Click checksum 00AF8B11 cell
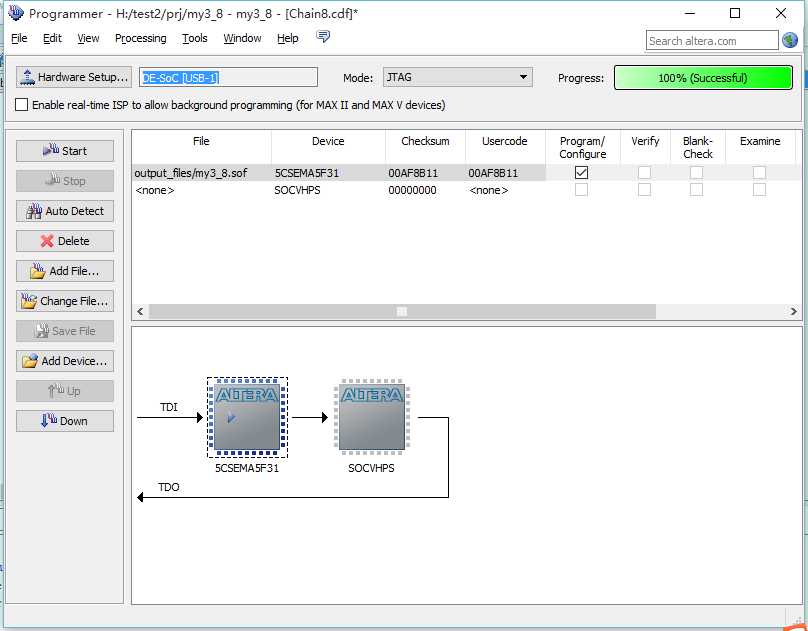The image size is (808, 631). pos(425,173)
